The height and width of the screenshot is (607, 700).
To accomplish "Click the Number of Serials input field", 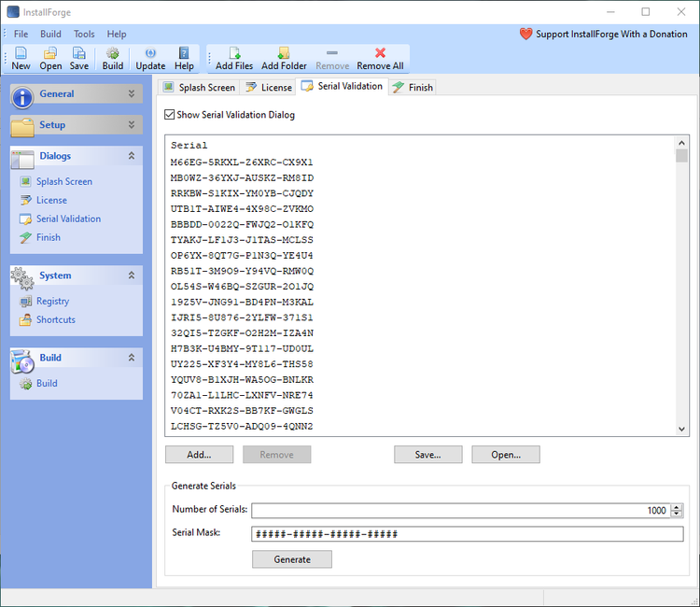I will (x=461, y=511).
